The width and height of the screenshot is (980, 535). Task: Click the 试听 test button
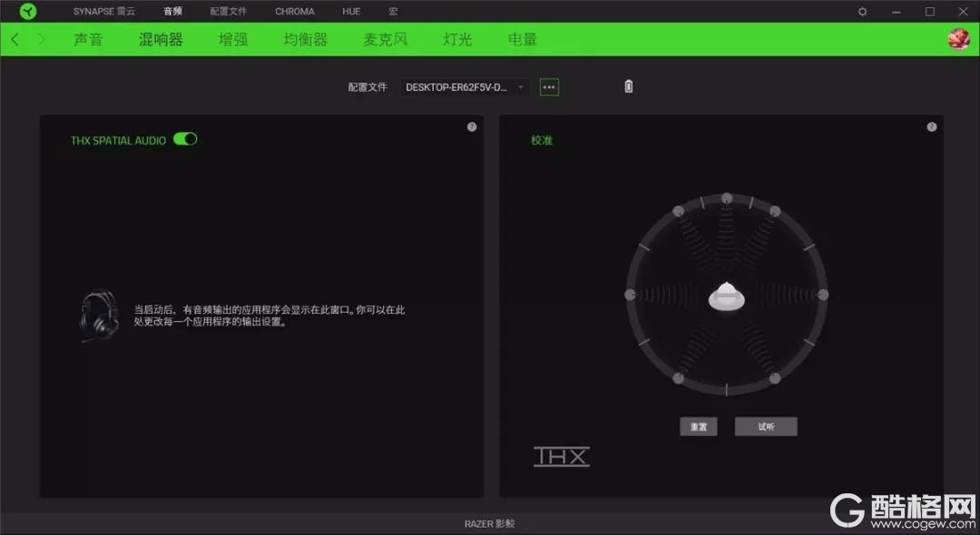pyautogui.click(x=766, y=426)
